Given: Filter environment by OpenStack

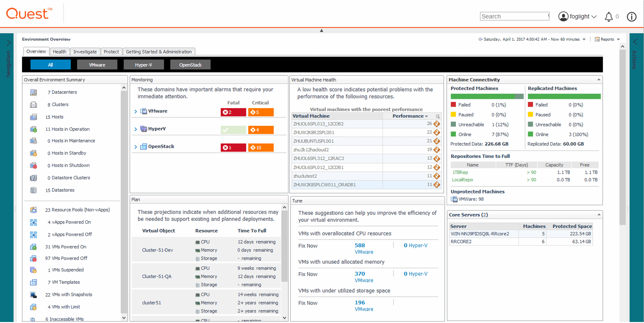Looking at the screenshot, I should click(190, 65).
